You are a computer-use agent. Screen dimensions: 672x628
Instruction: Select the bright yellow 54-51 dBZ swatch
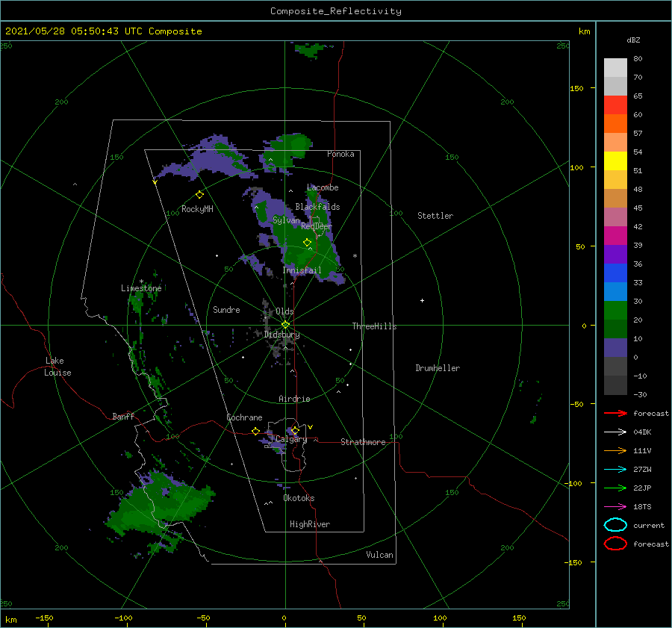pos(615,161)
